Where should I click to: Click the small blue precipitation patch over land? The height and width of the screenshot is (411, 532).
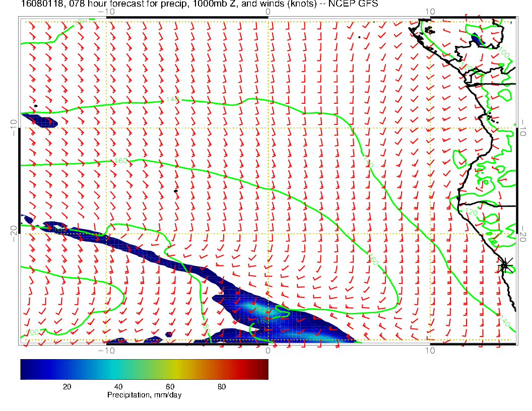(x=478, y=40)
